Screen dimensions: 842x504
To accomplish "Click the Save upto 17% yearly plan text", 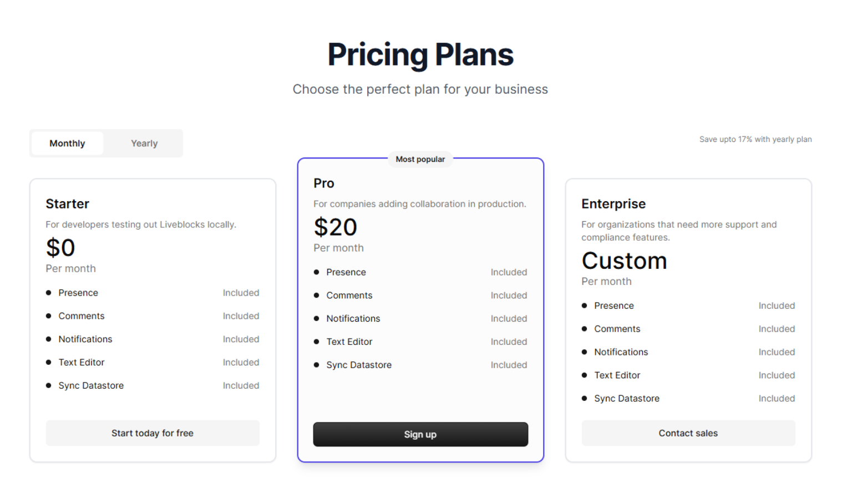I will click(x=755, y=139).
